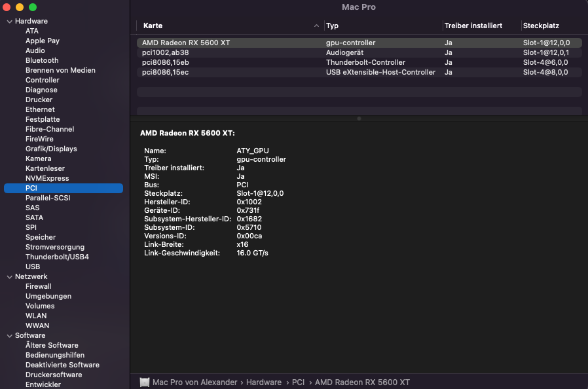The width and height of the screenshot is (588, 389).
Task: Click Hardware in the bottom path bar
Action: coord(263,382)
